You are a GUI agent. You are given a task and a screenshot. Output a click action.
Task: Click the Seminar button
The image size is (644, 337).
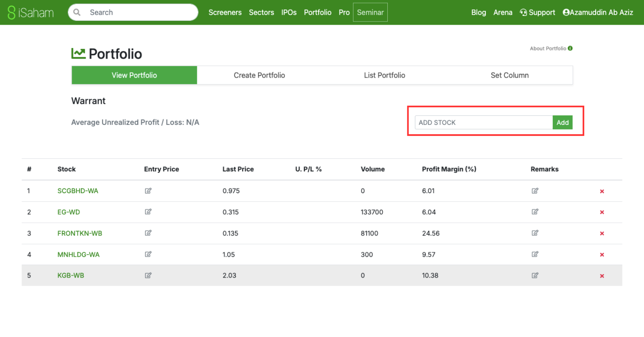370,12
